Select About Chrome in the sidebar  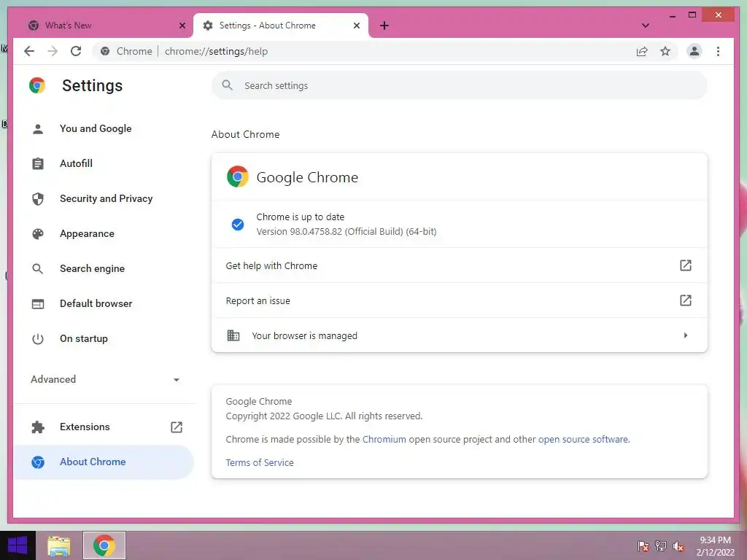click(x=104, y=462)
